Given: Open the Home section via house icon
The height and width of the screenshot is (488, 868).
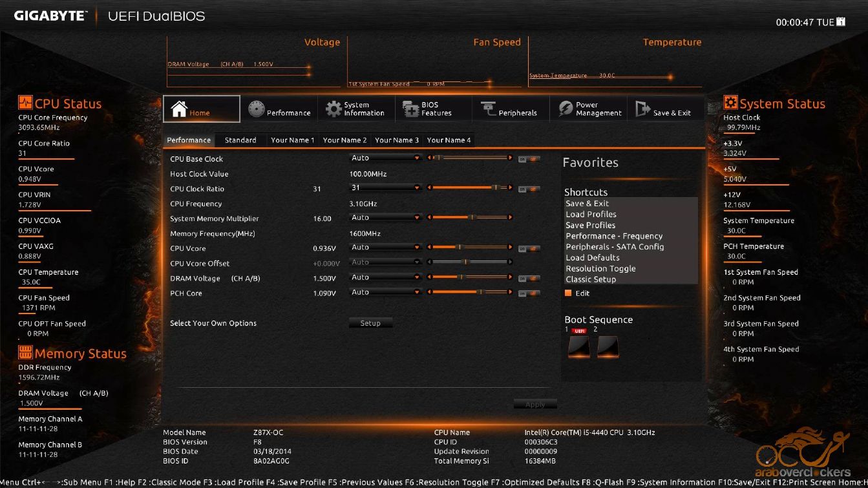Looking at the screenshot, I should coord(179,109).
